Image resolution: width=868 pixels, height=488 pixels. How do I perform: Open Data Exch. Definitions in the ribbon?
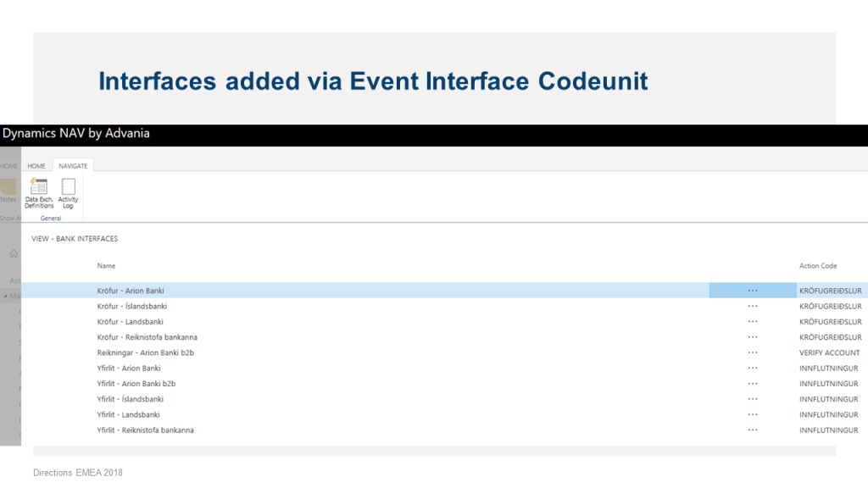39,192
